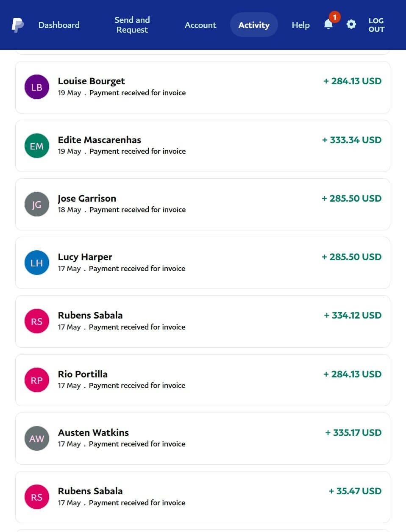Image resolution: width=406 pixels, height=532 pixels.
Task: Go to the Dashboard tab
Action: pos(59,25)
